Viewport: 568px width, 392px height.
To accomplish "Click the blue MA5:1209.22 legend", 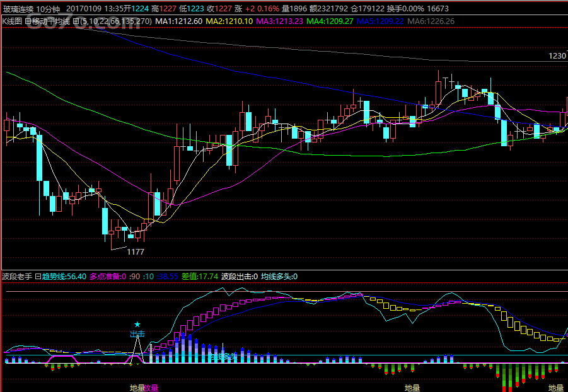I will pyautogui.click(x=380, y=21).
